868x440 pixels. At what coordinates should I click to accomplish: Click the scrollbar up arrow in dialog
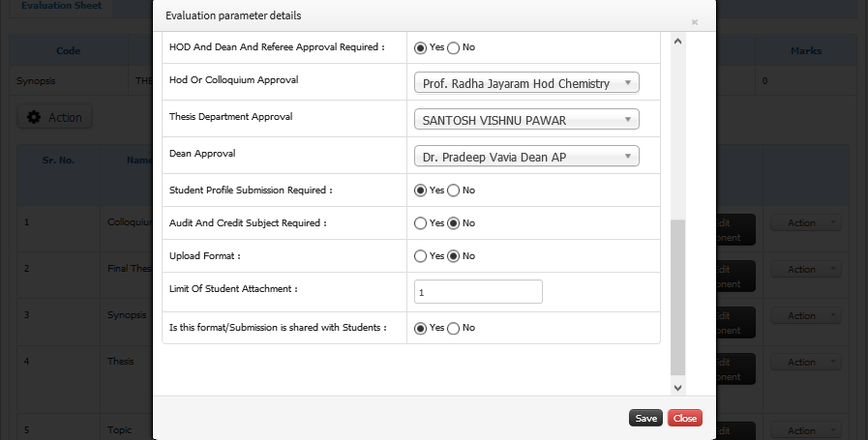click(x=677, y=41)
